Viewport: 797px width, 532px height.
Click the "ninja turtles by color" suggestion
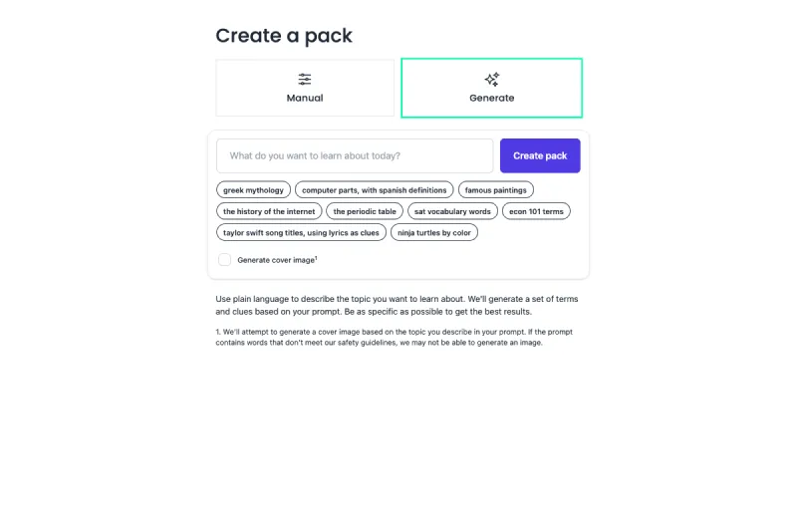click(x=434, y=232)
